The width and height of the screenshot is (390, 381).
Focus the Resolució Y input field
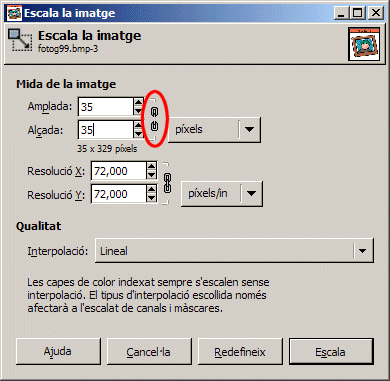click(x=119, y=194)
